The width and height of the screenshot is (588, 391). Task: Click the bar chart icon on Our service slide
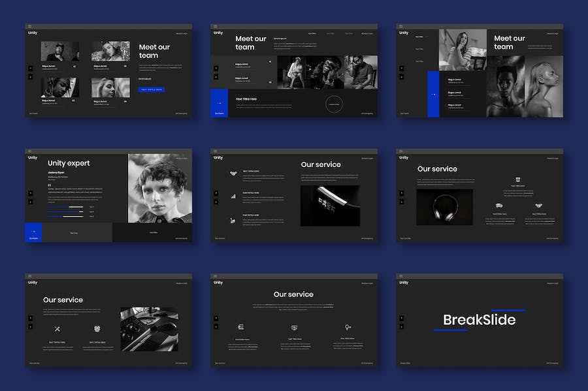(x=233, y=195)
